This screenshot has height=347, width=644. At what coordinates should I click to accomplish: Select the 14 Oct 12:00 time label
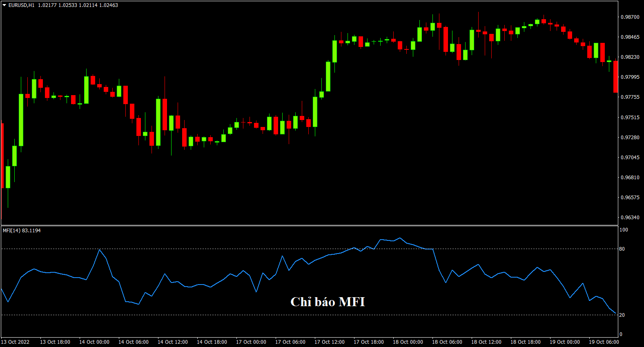[173, 342]
